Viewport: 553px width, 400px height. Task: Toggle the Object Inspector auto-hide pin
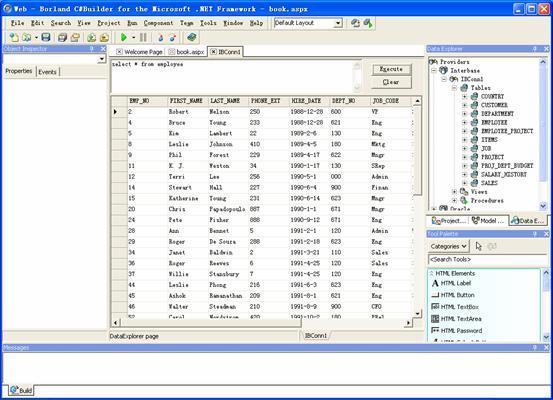(x=92, y=49)
